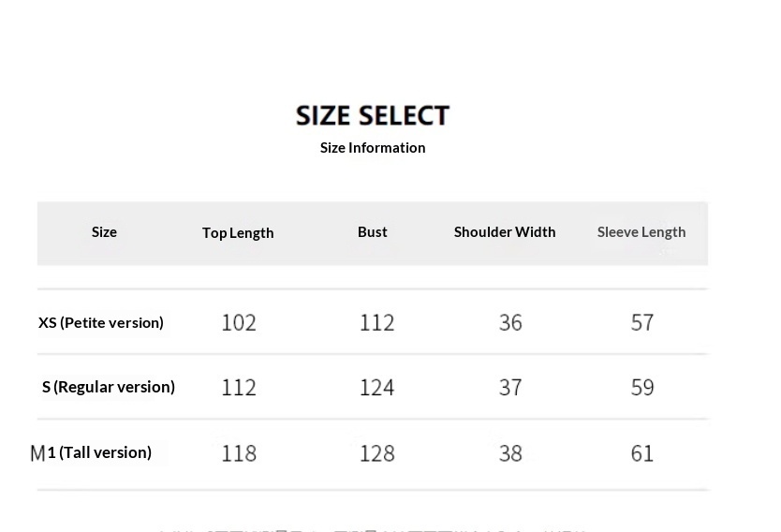Click Tall version top length value 118

[x=239, y=453]
